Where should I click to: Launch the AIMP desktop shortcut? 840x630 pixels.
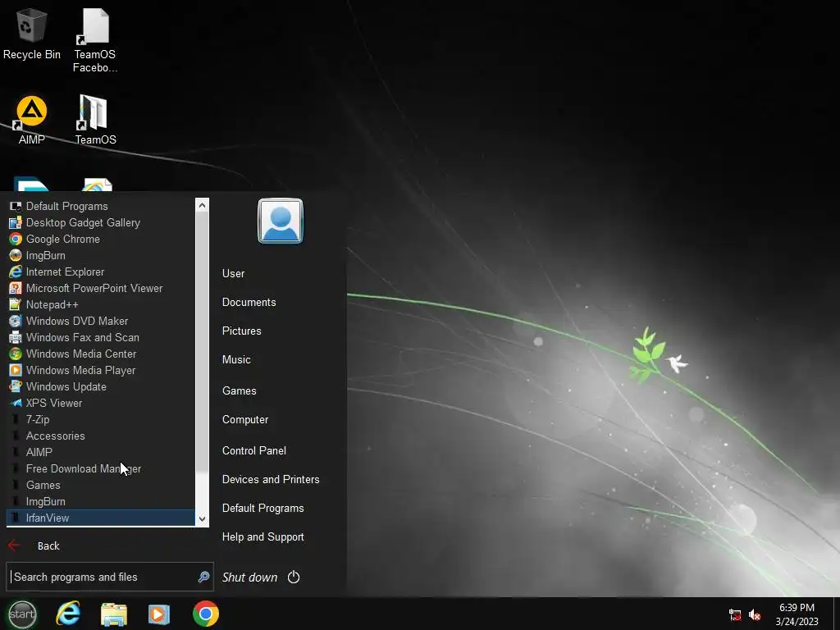coord(32,120)
